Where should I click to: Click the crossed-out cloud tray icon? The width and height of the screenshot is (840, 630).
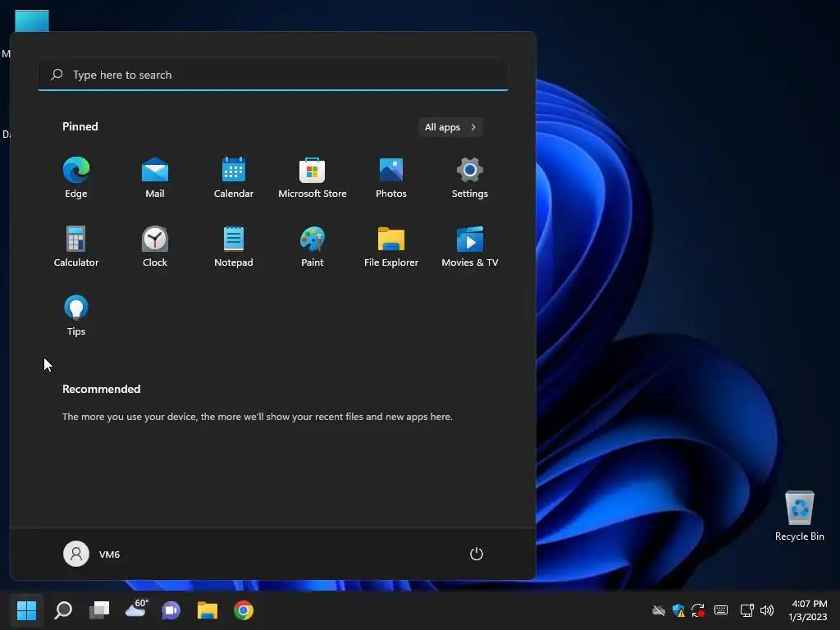pos(659,610)
